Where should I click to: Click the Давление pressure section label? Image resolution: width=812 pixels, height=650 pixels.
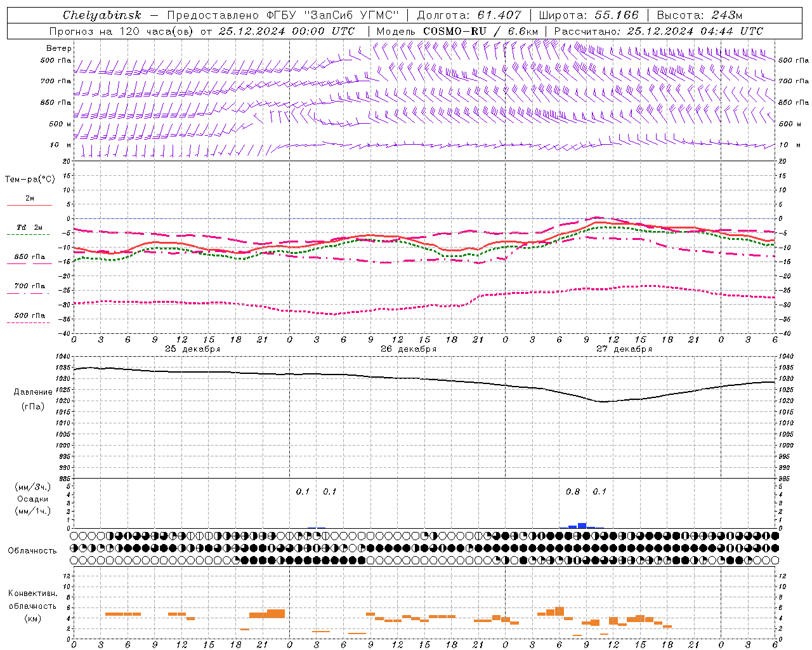(33, 392)
